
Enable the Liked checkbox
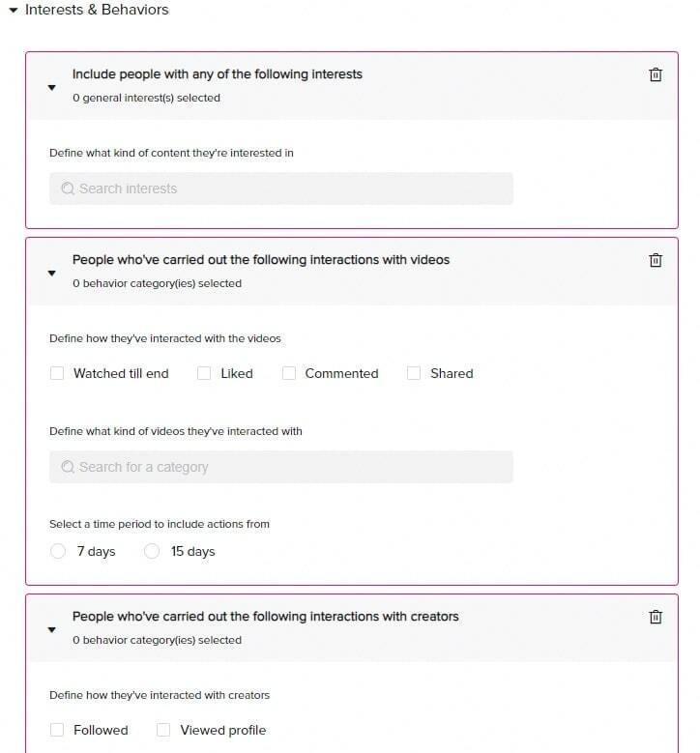tap(204, 373)
